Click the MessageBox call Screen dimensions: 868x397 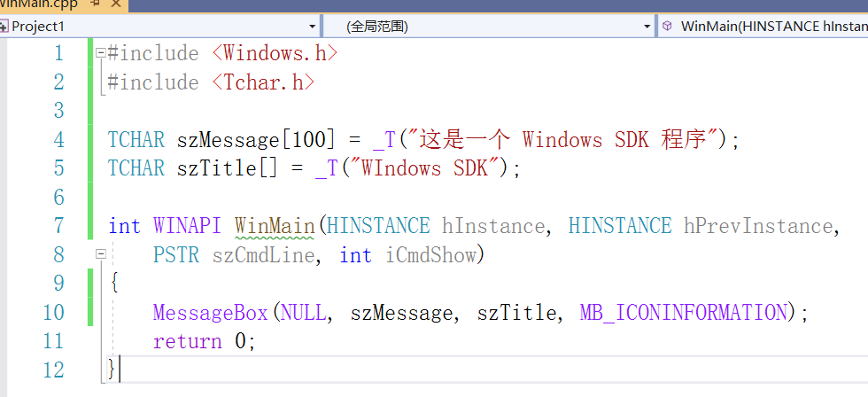(211, 313)
